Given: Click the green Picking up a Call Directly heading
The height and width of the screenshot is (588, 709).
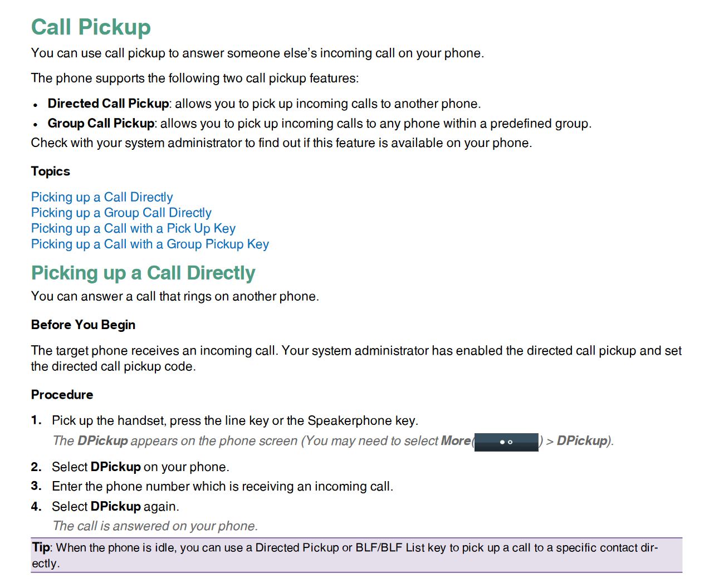Looking at the screenshot, I should [x=143, y=273].
